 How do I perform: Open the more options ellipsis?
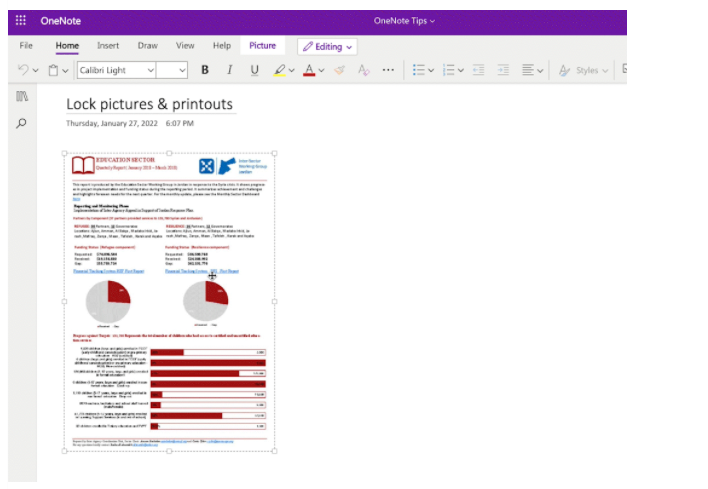[x=388, y=70]
